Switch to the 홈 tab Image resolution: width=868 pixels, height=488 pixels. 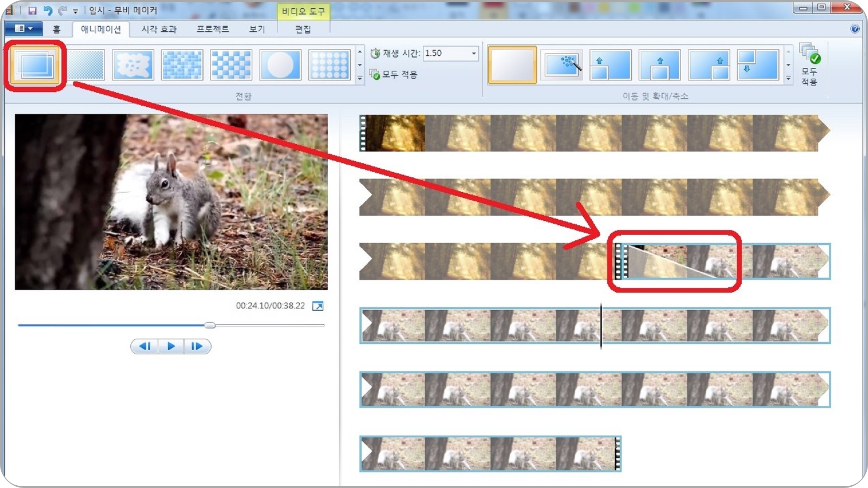pos(57,29)
